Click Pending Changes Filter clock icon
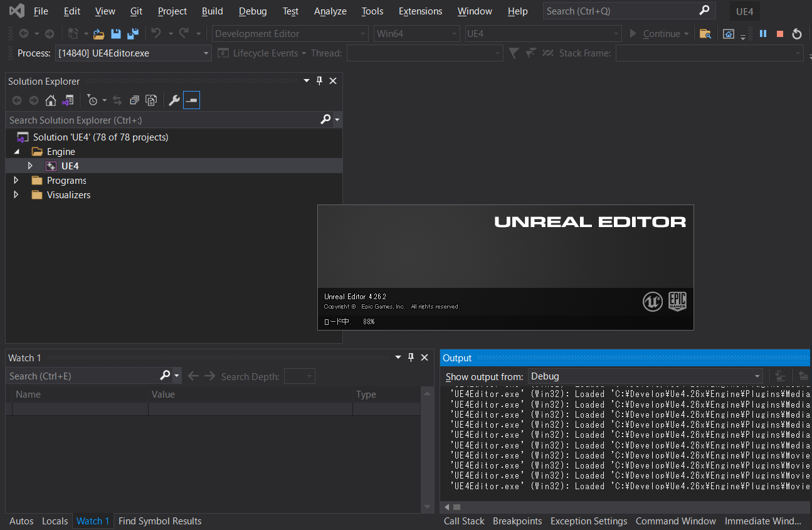The width and height of the screenshot is (812, 530). point(92,100)
